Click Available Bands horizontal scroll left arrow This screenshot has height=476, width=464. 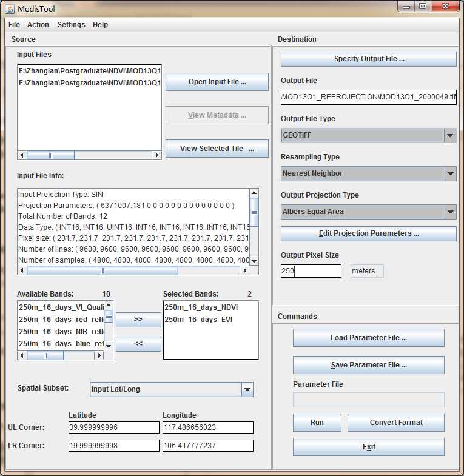(x=22, y=355)
